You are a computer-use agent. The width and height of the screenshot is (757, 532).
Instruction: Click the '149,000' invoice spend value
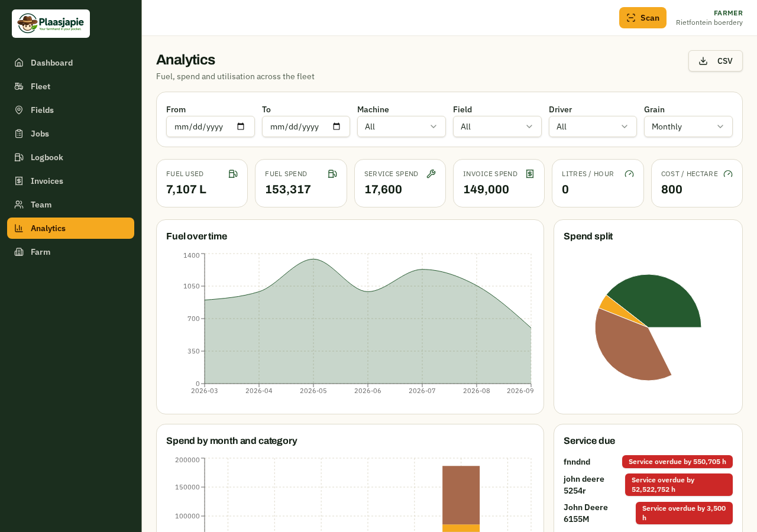[486, 189]
